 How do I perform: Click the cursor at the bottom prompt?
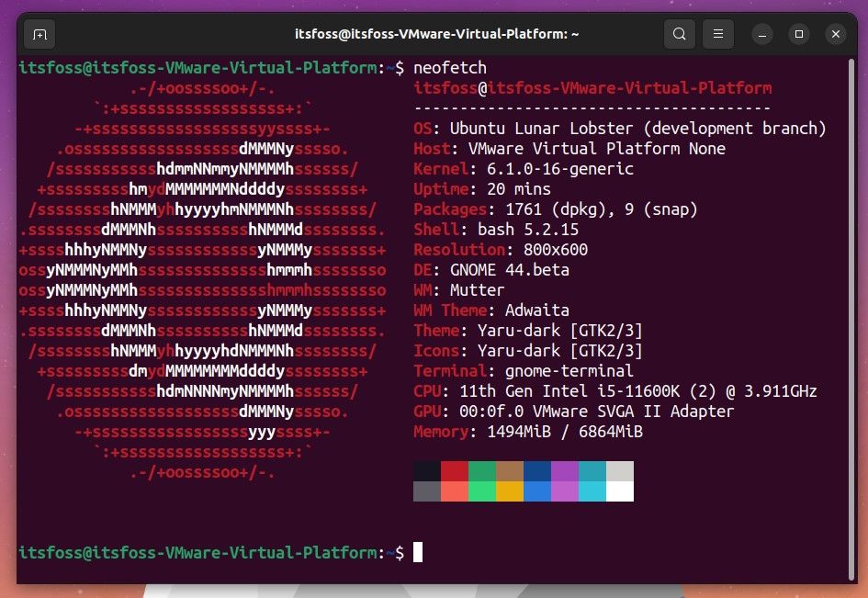(x=418, y=552)
